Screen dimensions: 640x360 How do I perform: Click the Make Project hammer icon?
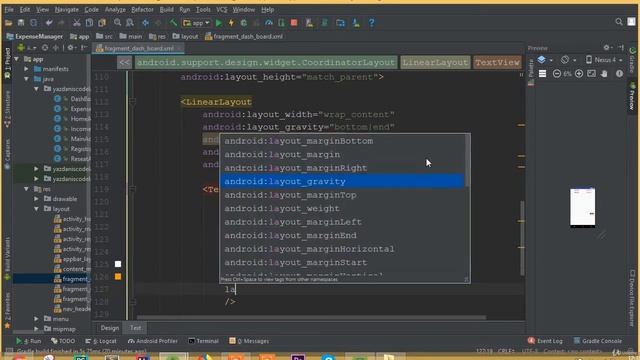point(173,23)
